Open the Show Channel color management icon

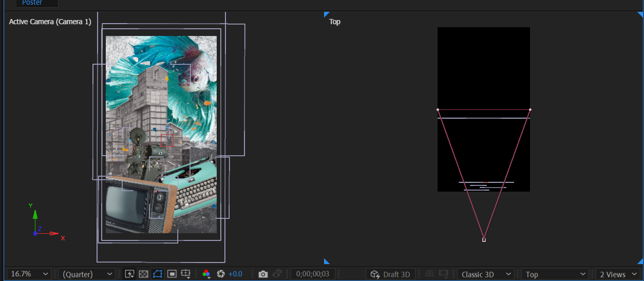pyautogui.click(x=206, y=274)
